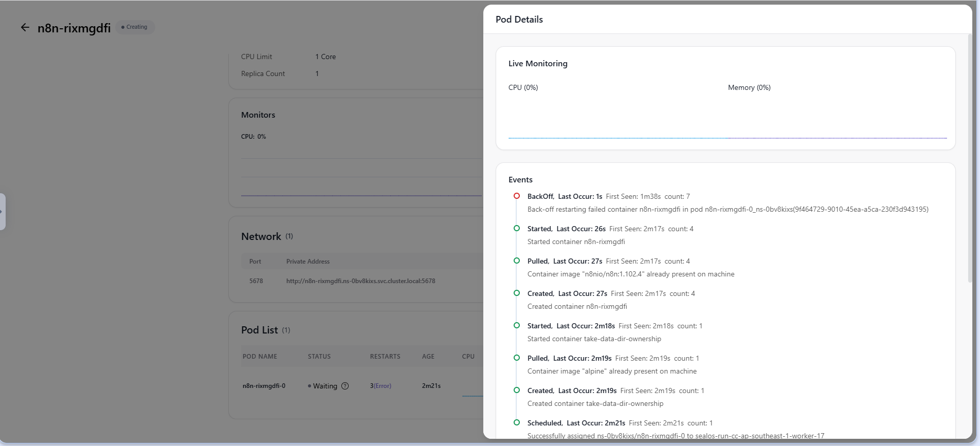Click the marker of Pulled n8nio/n8n event
Image resolution: width=980 pixels, height=446 pixels.
pyautogui.click(x=517, y=261)
